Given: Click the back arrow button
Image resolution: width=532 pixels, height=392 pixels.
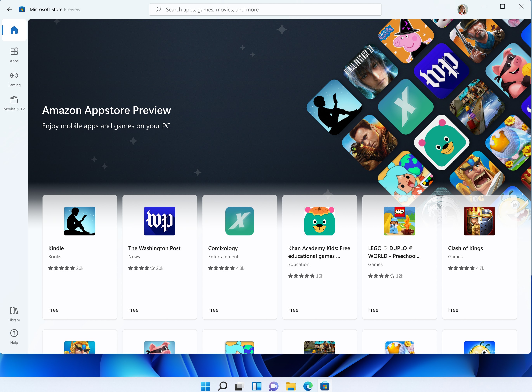Looking at the screenshot, I should click(10, 10).
